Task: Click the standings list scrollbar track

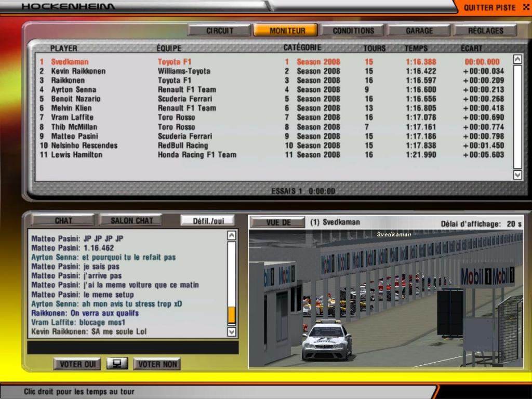Action: [x=517, y=117]
